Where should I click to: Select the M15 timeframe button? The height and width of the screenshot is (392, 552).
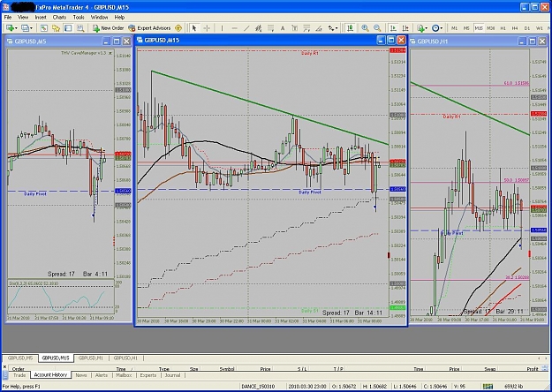pyautogui.click(x=479, y=28)
